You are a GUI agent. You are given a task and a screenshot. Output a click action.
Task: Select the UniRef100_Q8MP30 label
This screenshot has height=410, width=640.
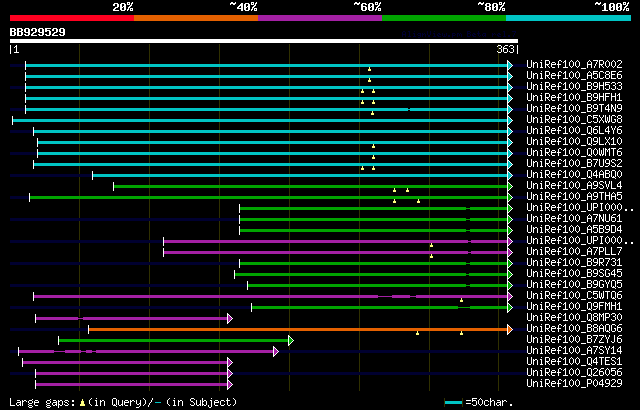pos(574,317)
